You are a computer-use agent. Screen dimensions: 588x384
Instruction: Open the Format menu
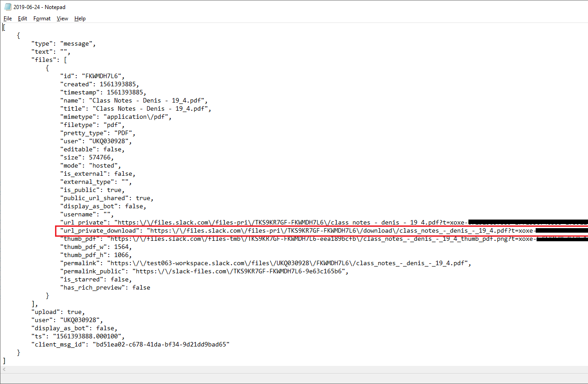coord(42,19)
